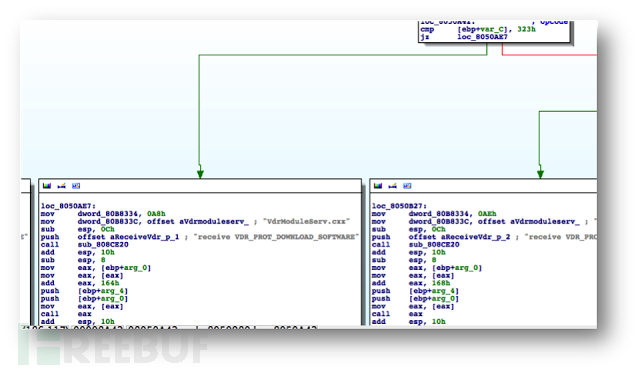Click push [ebp+arg_4] in loc_8050B27 block

(416, 291)
